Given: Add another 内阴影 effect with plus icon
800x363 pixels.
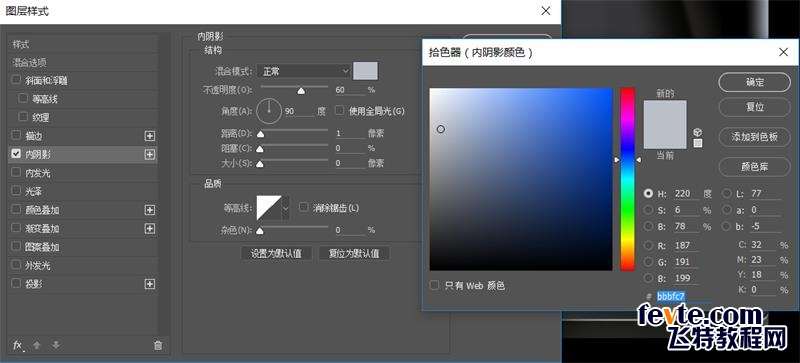Looking at the screenshot, I should (149, 154).
